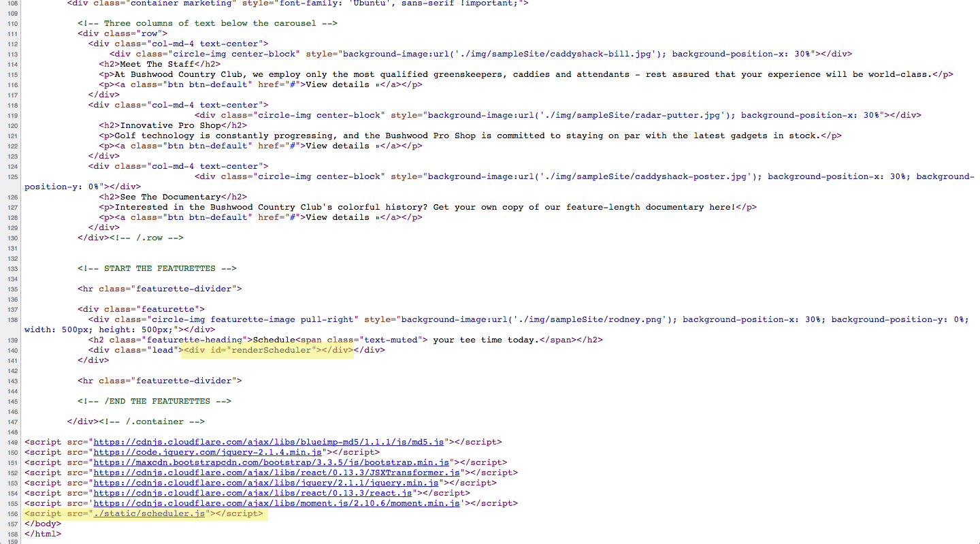Open the cdnjs jquery 2.1.1 jquery.min.js link
This screenshot has width=980, height=544.
pos(266,483)
